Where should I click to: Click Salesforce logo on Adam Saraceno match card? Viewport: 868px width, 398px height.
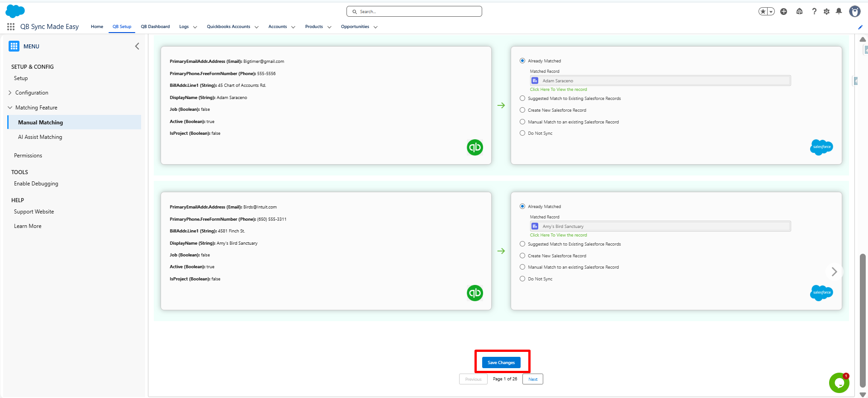click(x=821, y=147)
